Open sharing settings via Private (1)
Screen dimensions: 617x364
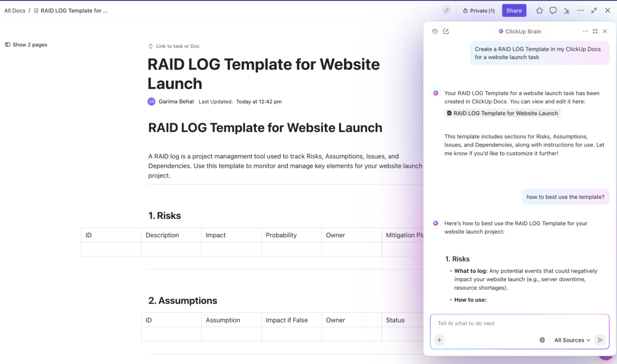click(x=478, y=10)
